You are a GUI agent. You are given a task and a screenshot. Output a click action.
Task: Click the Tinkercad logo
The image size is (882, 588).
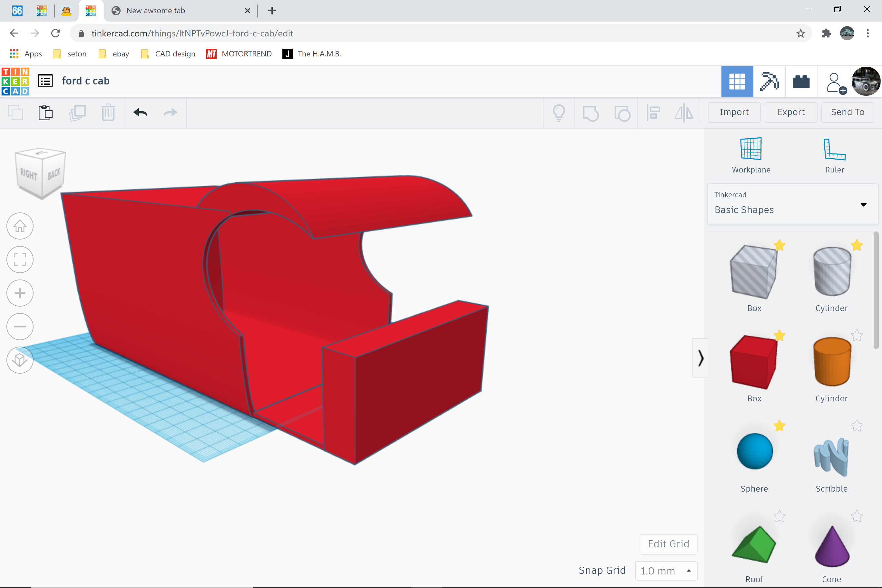click(x=15, y=81)
